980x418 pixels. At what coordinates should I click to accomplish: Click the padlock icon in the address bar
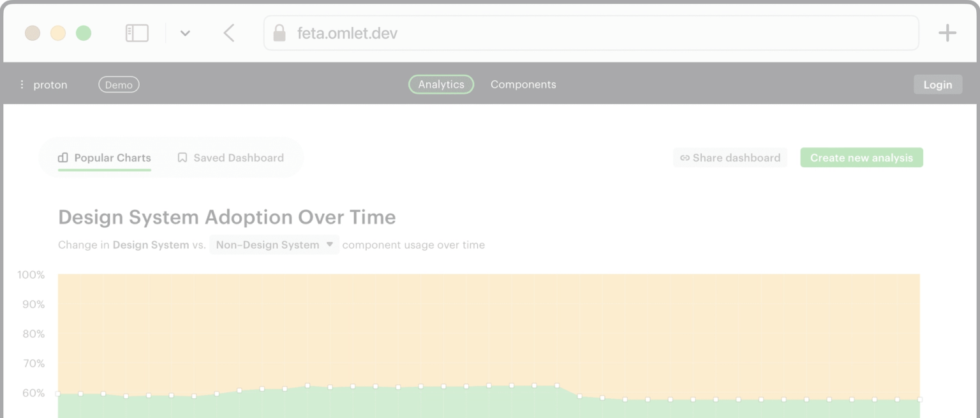click(x=279, y=33)
